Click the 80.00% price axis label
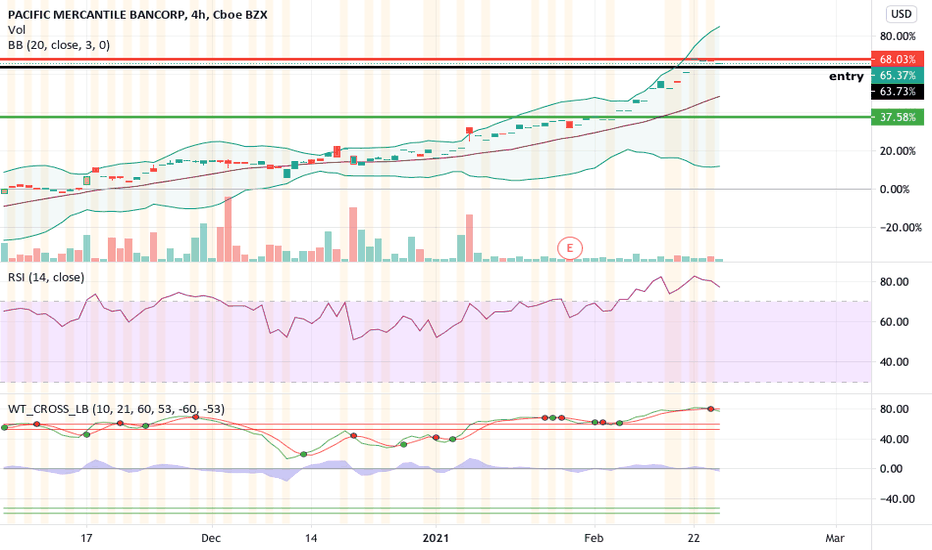The height and width of the screenshot is (550, 932). click(898, 36)
